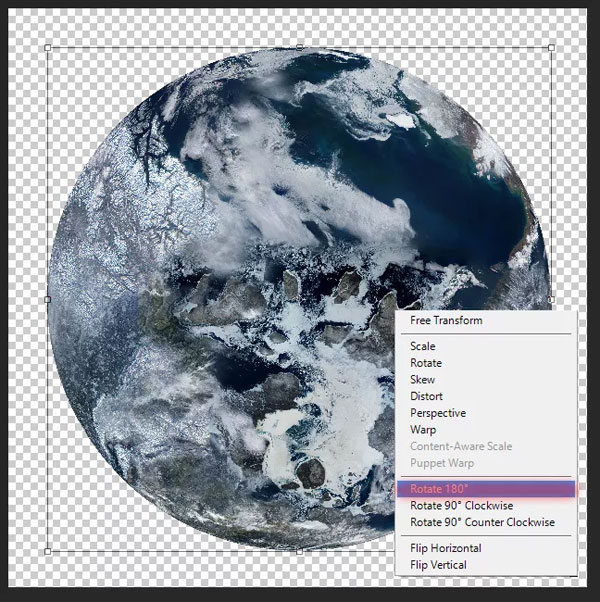Select Scale in the transform menu
The image size is (600, 602).
(x=486, y=346)
